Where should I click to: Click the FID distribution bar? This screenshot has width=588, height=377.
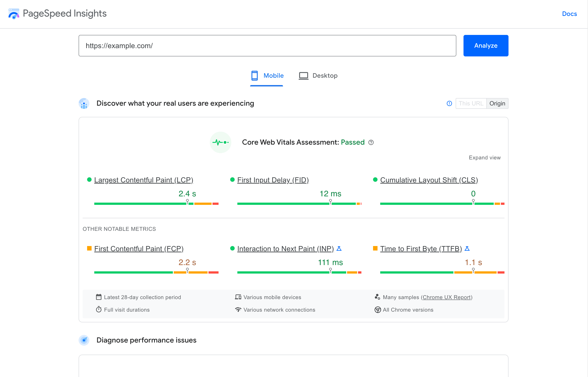coord(299,204)
